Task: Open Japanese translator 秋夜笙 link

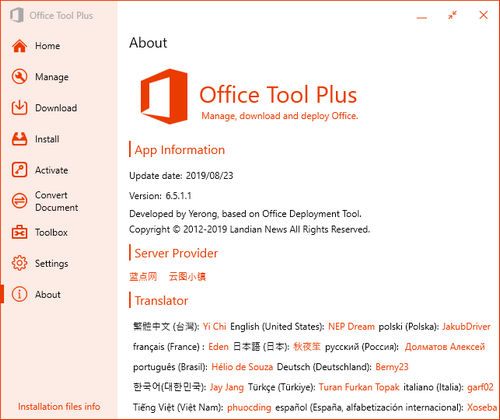Action: coord(307,347)
